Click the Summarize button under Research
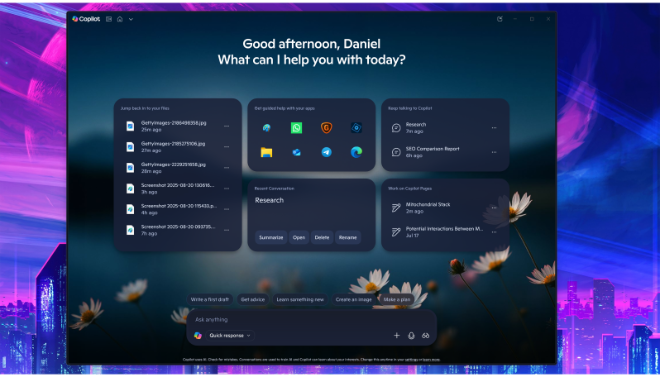660x377 pixels. click(271, 237)
